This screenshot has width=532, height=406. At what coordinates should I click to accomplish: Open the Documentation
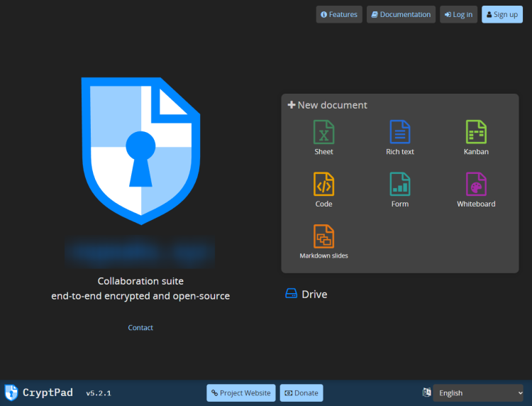[x=401, y=15]
